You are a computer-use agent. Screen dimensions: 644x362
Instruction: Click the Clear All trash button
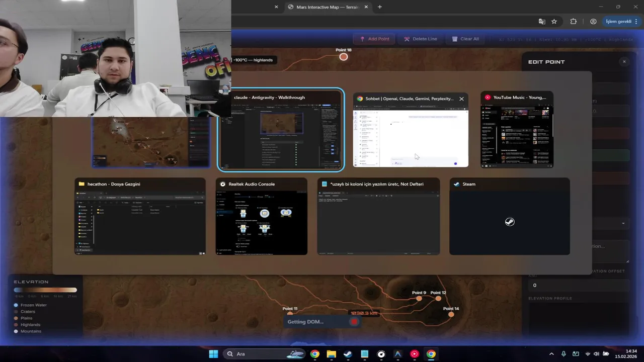[465, 39]
